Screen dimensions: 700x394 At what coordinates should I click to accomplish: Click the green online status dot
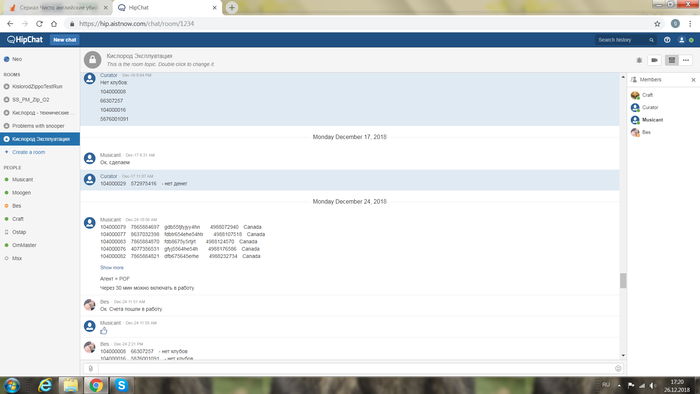coord(691,40)
